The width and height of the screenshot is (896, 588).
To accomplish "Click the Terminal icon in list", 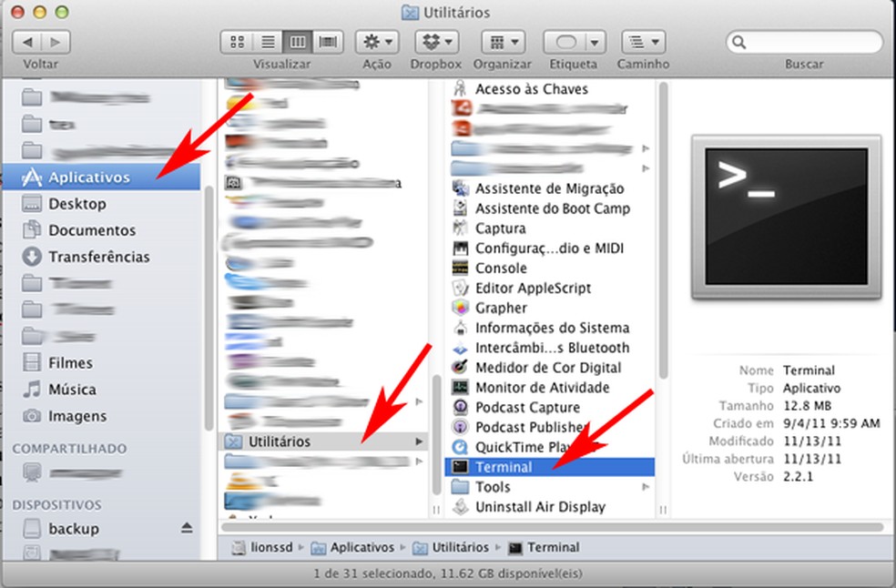I will (x=460, y=467).
